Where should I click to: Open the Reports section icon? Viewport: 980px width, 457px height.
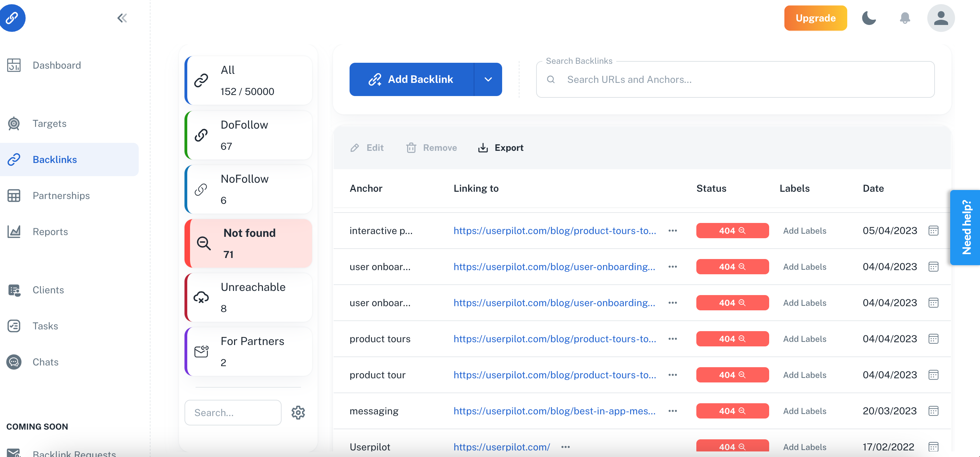(14, 231)
